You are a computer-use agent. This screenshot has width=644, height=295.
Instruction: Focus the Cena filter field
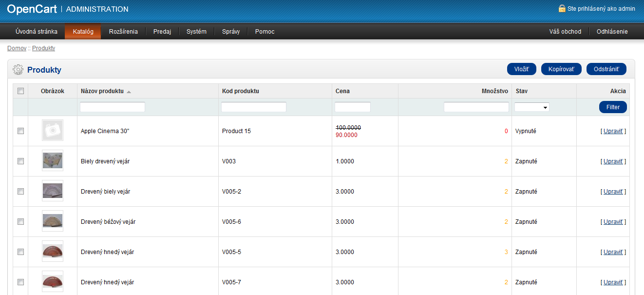coord(353,107)
